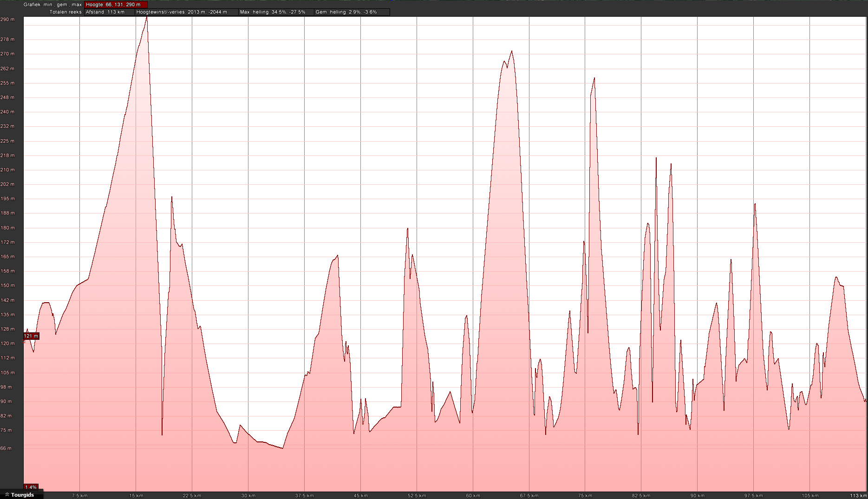Click the 7.5 km x-axis tick label

[x=79, y=496]
